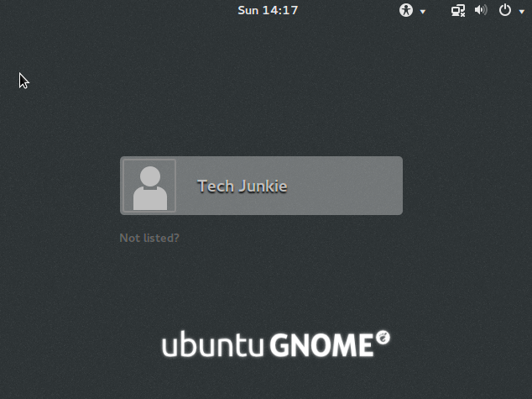Image resolution: width=532 pixels, height=399 pixels.
Task: Expand the arrow beside the power icon
Action: [522, 12]
